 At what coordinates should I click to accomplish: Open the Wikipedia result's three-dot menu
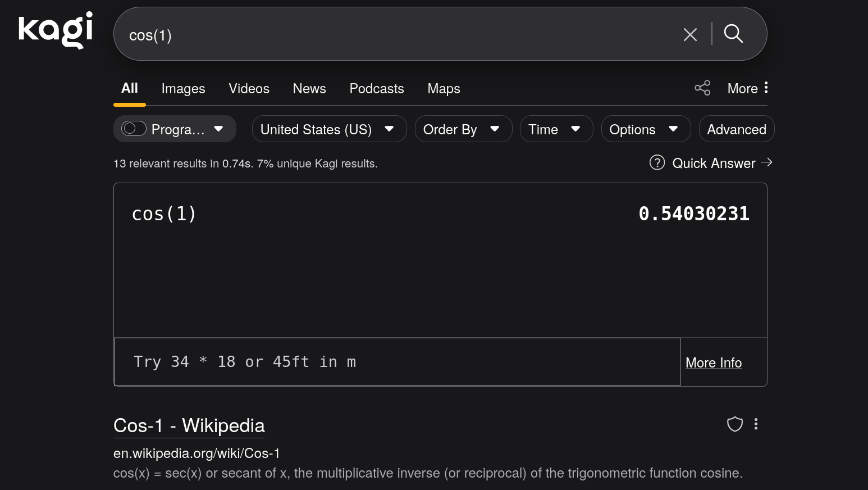click(756, 424)
